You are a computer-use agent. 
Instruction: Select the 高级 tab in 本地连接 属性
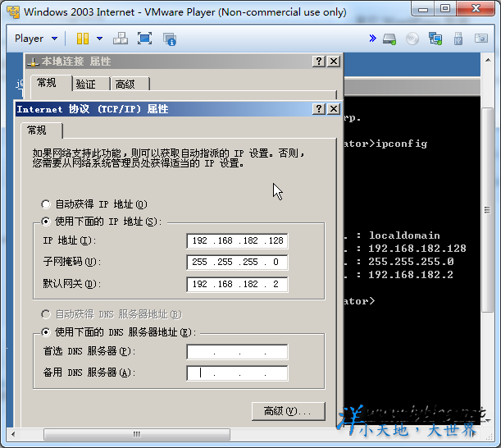click(130, 84)
